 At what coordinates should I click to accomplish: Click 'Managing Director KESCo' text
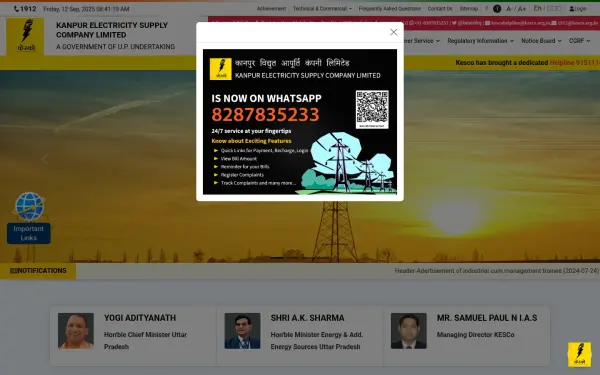tap(476, 335)
